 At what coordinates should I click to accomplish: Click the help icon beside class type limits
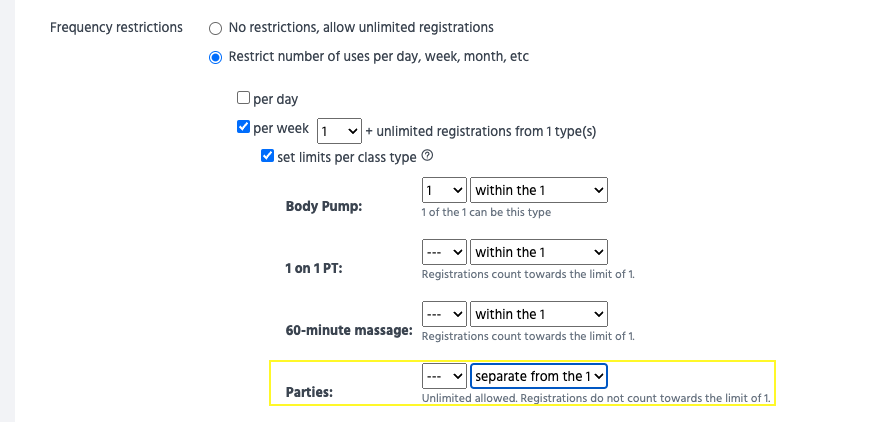[428, 156]
